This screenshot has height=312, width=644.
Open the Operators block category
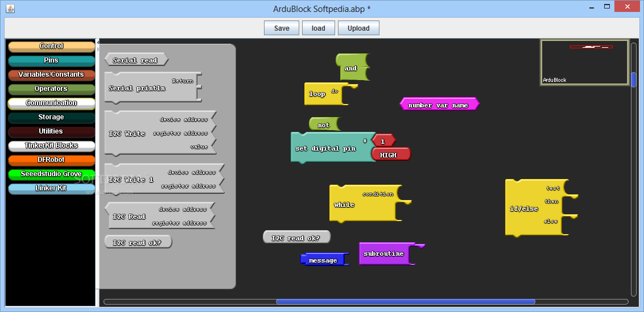pos(51,89)
